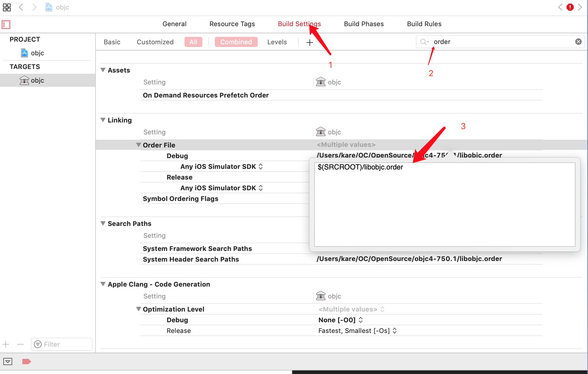
Task: Toggle the project navigator sidebar icon
Action: [6, 24]
